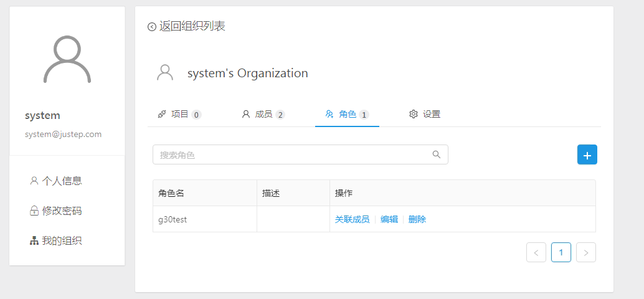Image resolution: width=644 pixels, height=299 pixels.
Task: Click the lock icon for password change
Action: [x=34, y=211]
